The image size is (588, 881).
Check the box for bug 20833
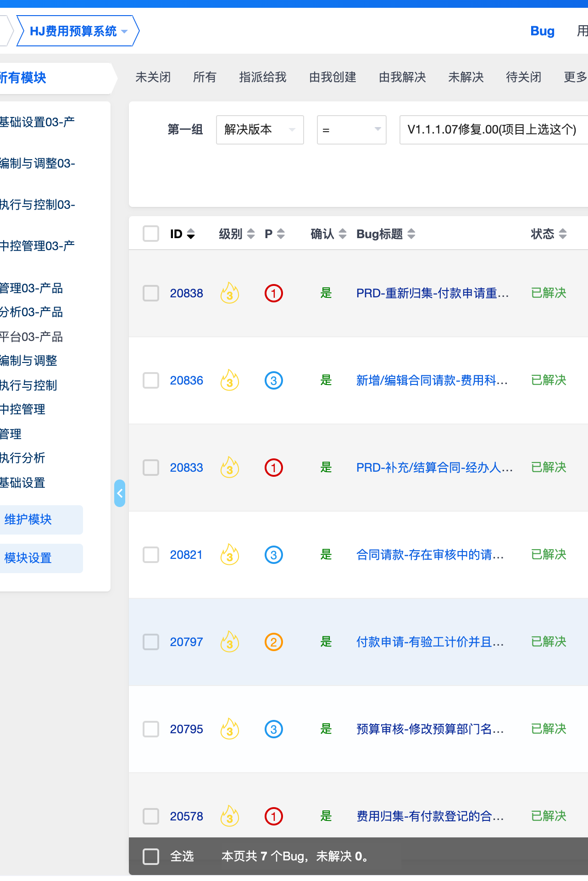(151, 468)
